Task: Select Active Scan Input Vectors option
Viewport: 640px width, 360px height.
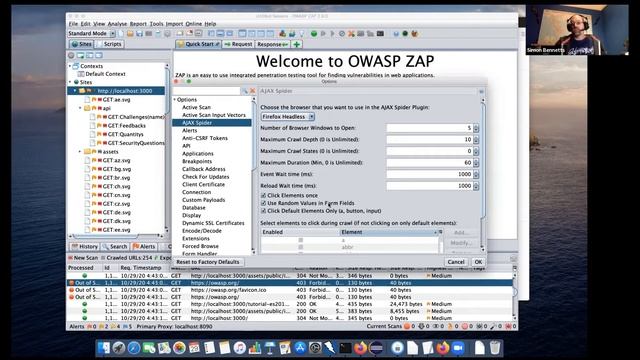Action: click(x=214, y=115)
